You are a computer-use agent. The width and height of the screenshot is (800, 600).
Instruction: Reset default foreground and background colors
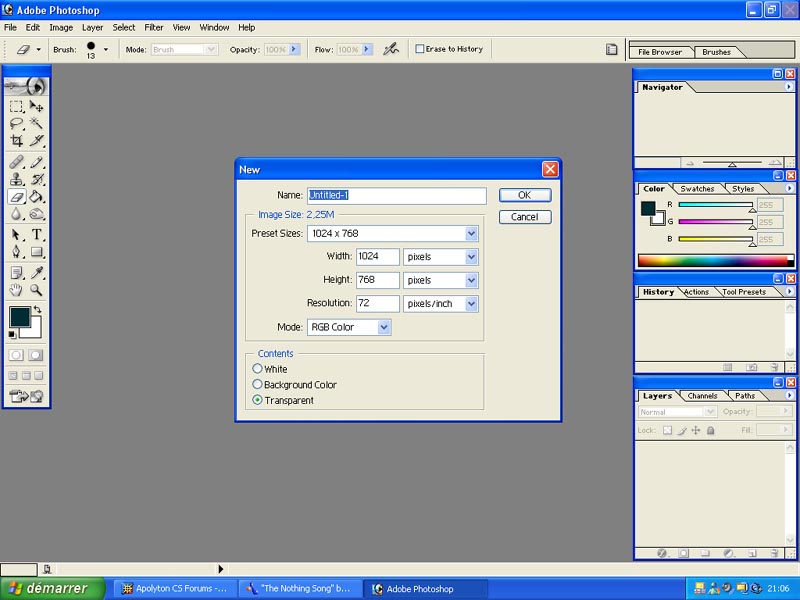(x=12, y=335)
